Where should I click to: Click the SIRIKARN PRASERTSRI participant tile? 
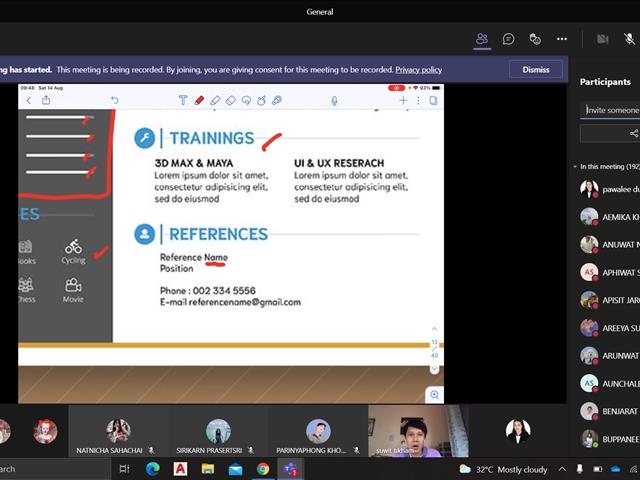218,431
